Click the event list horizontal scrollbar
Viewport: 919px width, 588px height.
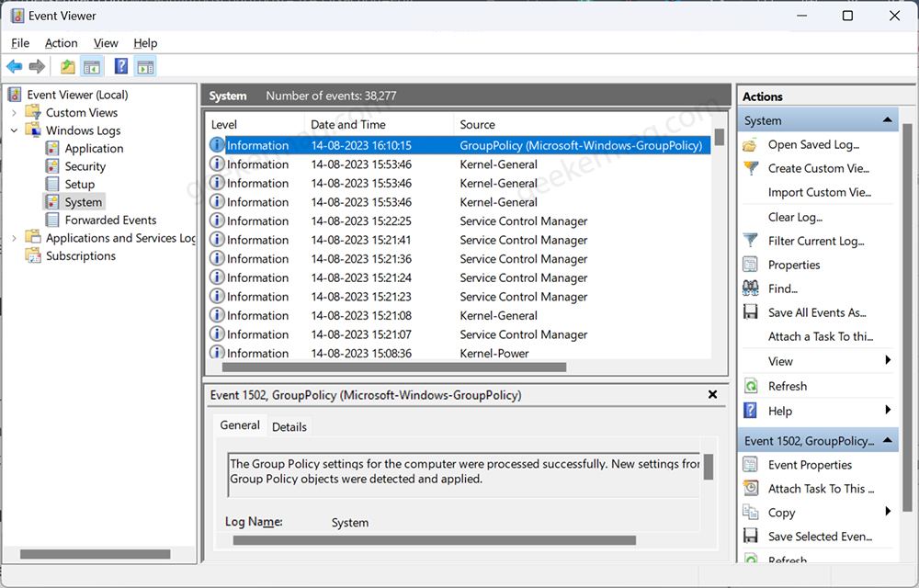[394, 367]
